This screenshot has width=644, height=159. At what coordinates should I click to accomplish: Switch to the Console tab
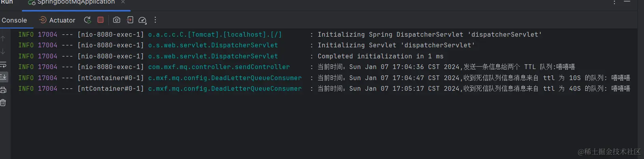tap(15, 20)
